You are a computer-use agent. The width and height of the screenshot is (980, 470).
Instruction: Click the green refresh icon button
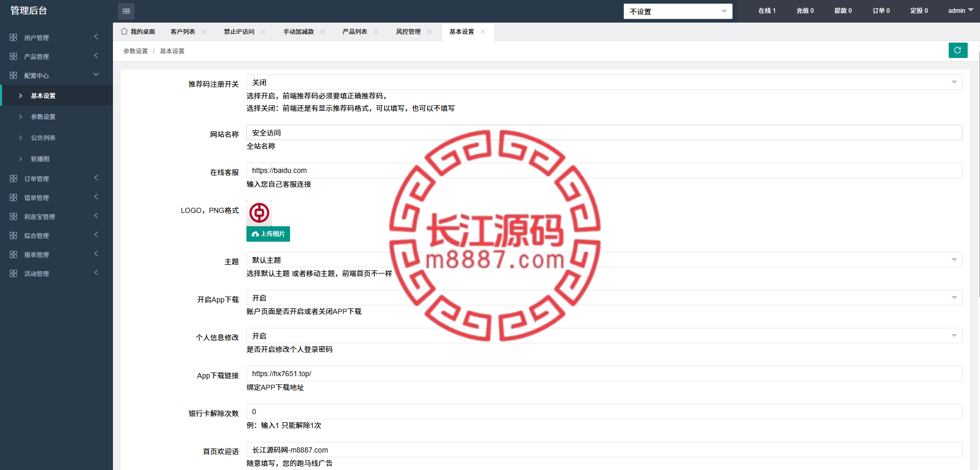click(x=958, y=50)
